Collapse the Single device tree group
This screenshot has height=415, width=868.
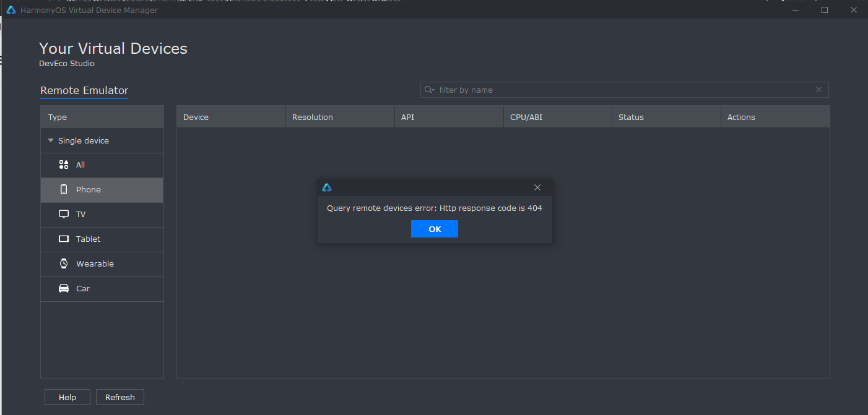(x=51, y=141)
